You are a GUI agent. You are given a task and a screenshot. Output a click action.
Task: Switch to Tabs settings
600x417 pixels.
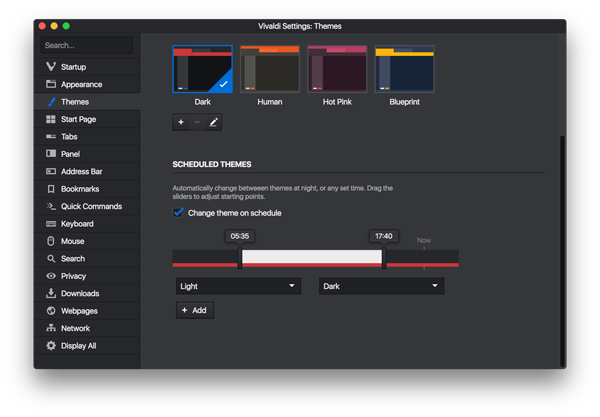tap(87, 137)
